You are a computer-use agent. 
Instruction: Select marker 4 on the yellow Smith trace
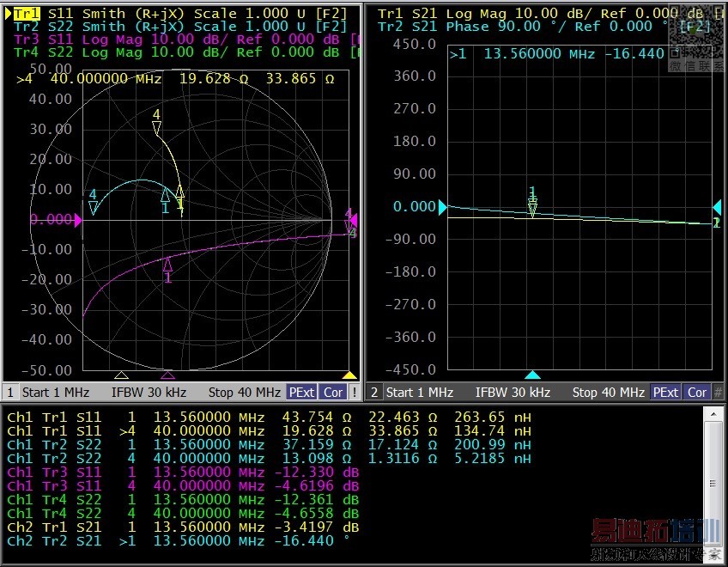(156, 125)
